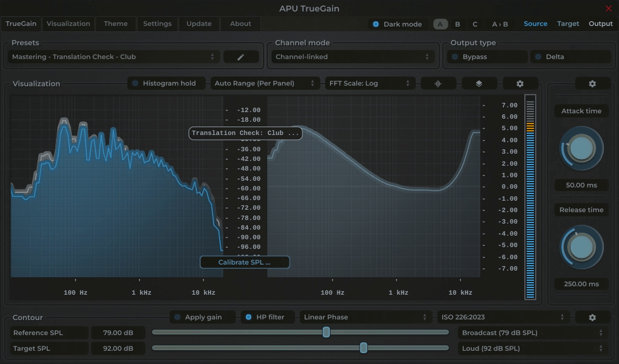Click Reference SPL value 79.00 dB
The width and height of the screenshot is (619, 364).
(x=118, y=333)
